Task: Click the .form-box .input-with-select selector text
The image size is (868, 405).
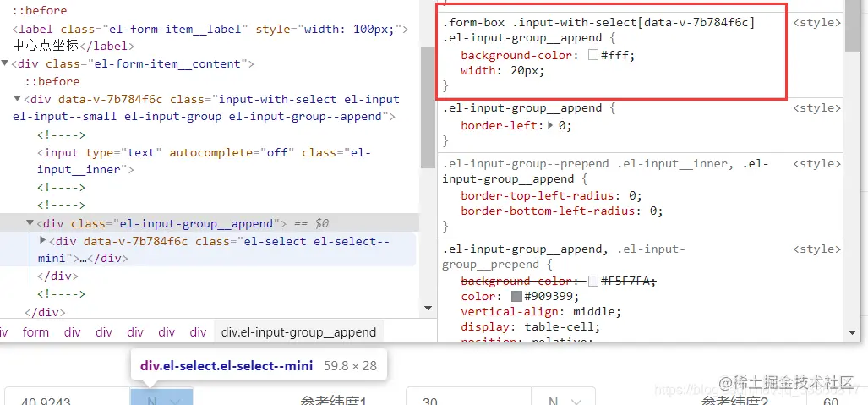Action: [598, 30]
